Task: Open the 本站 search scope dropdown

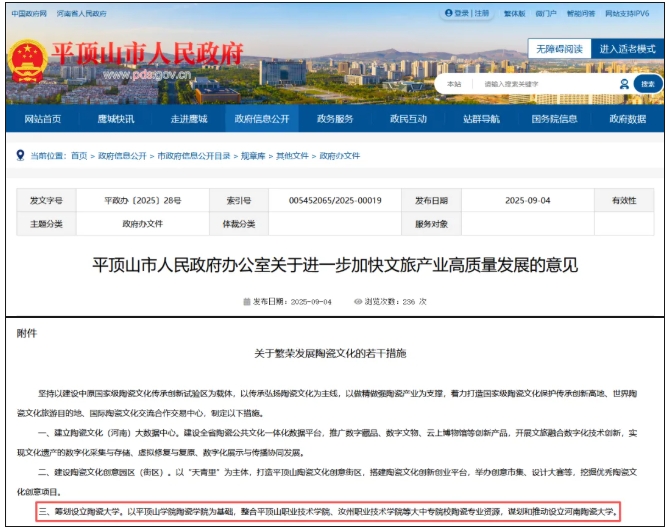Action: (456, 84)
